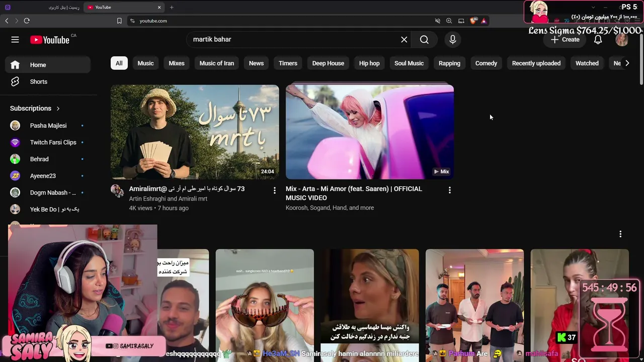The image size is (644, 362).
Task: Open the Amiralimrt video title link
Action: pos(187,189)
